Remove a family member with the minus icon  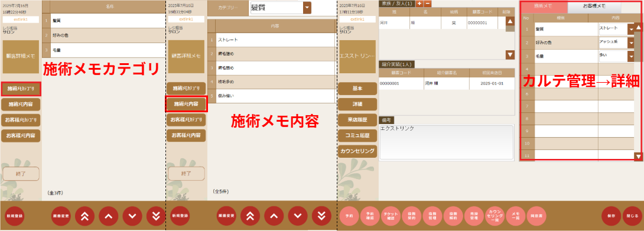(x=428, y=4)
